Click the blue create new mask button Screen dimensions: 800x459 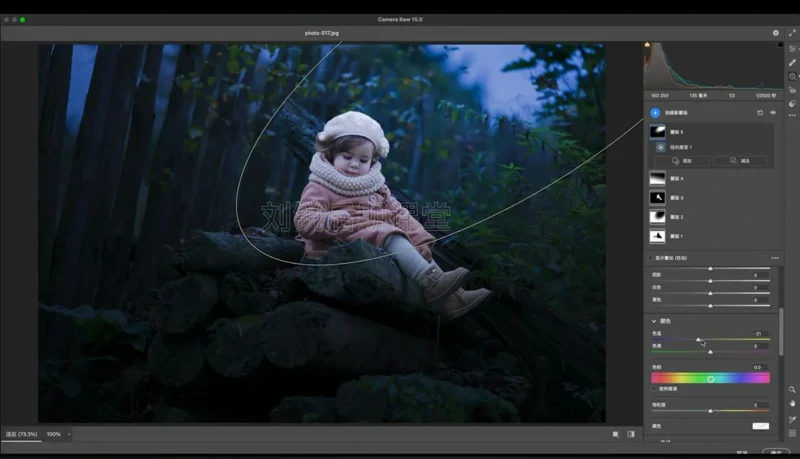[655, 113]
